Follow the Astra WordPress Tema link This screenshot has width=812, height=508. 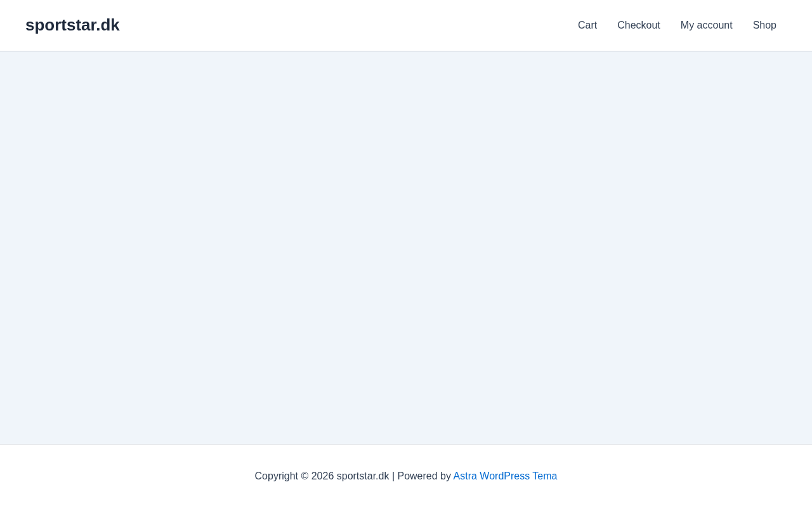[505, 476]
